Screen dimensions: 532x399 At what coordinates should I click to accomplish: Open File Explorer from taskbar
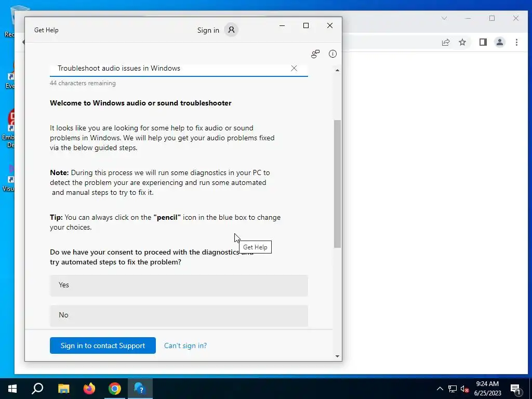63,388
